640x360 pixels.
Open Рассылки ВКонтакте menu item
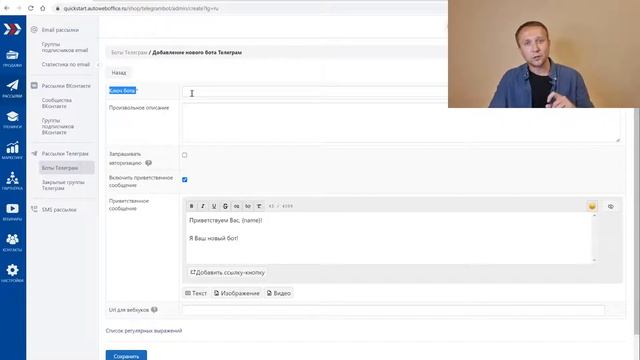(66, 86)
